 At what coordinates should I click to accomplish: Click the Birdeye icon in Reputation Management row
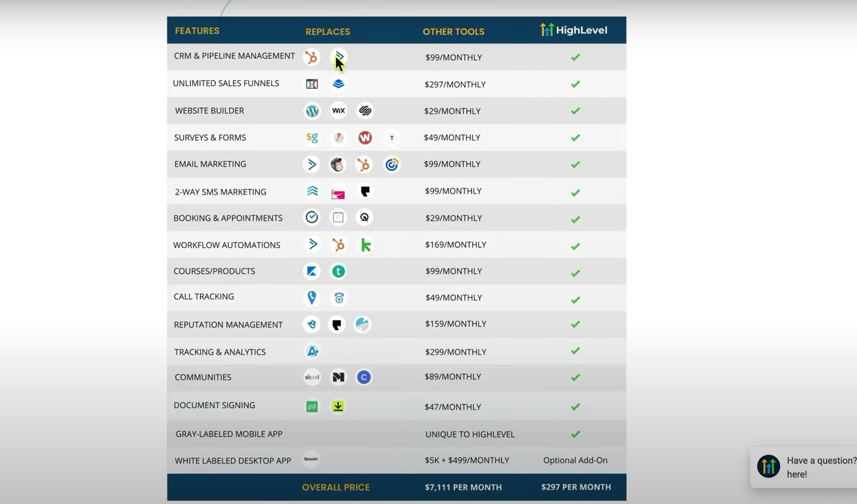coord(311,324)
